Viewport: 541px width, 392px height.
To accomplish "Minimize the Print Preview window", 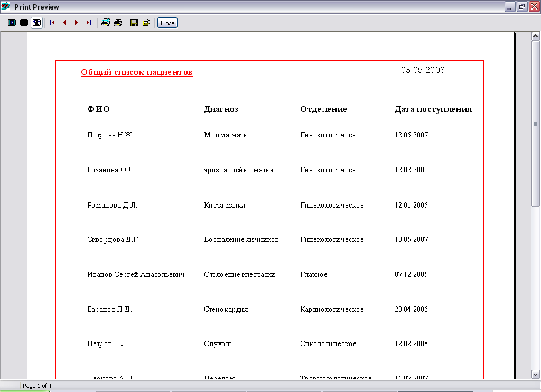I will [510, 6].
